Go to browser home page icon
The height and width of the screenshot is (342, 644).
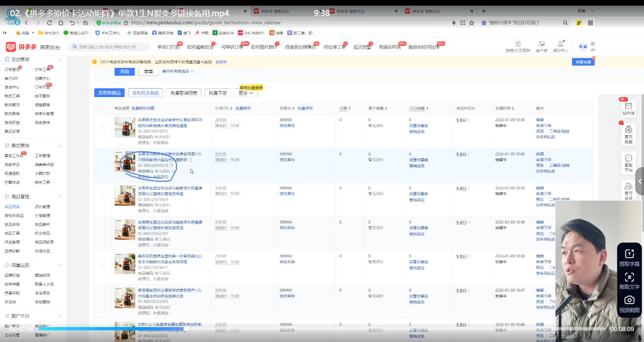61,23
